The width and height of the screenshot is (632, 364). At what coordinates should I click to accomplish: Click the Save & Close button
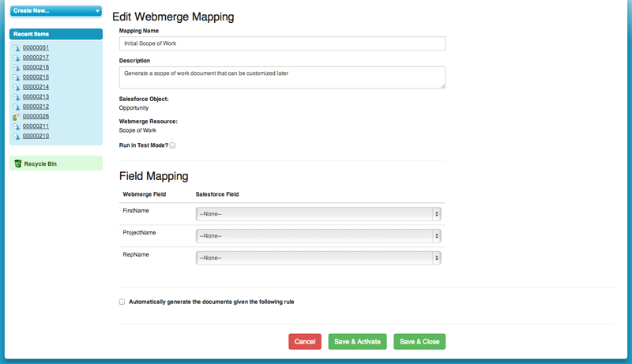(x=419, y=341)
